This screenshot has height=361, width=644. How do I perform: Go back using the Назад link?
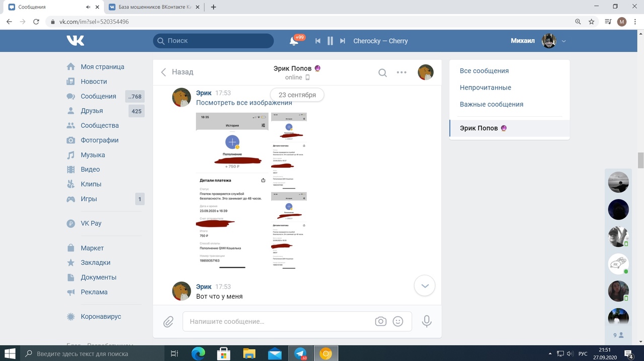point(177,72)
